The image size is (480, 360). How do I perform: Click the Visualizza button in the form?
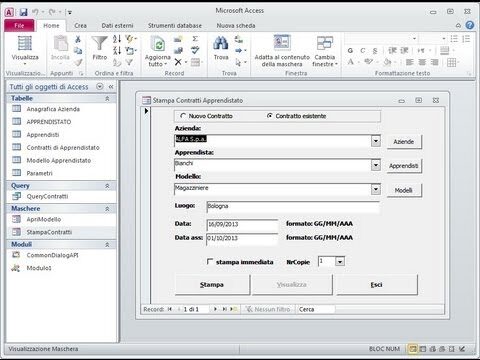292,285
